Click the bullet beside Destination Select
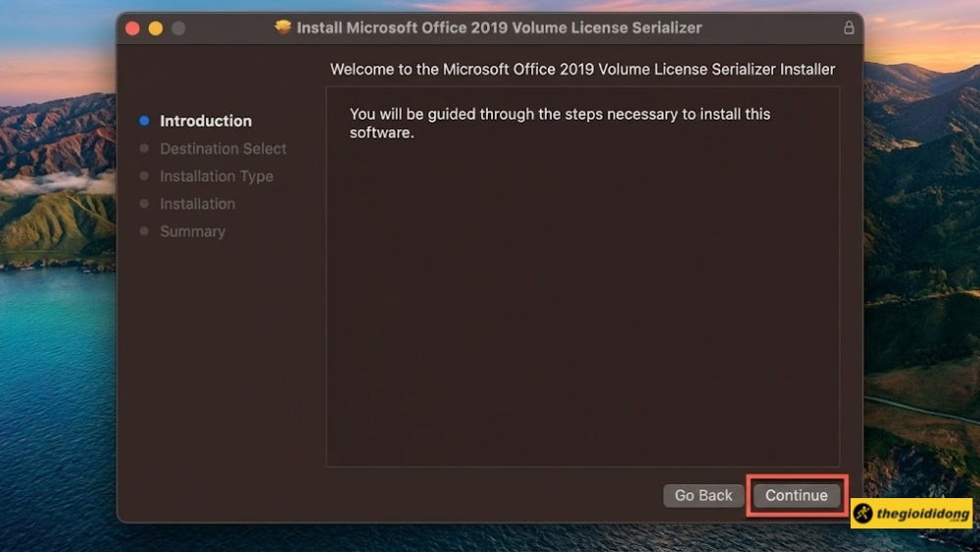 [x=144, y=148]
